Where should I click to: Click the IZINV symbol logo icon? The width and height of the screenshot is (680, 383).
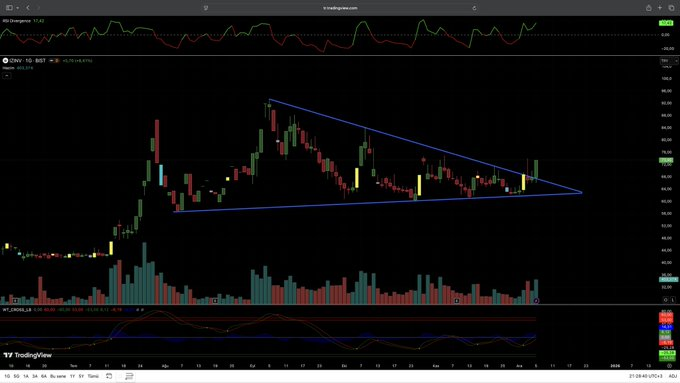pyautogui.click(x=5, y=60)
